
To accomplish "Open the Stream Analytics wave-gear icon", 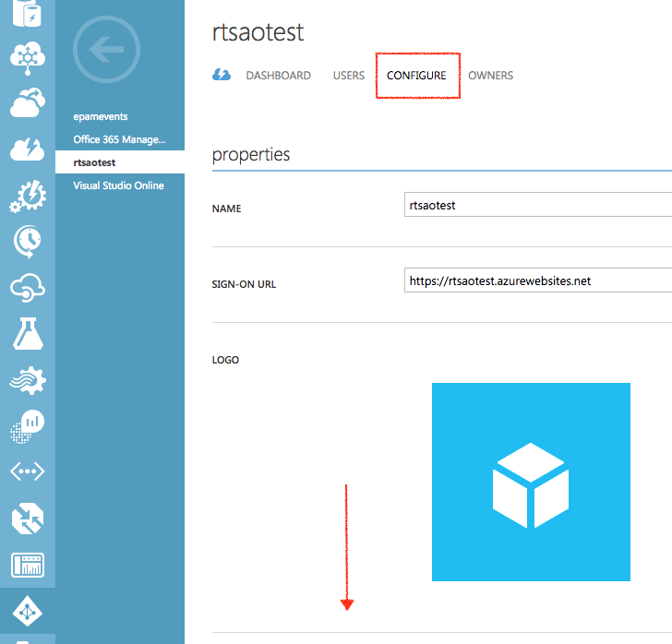I will click(28, 380).
